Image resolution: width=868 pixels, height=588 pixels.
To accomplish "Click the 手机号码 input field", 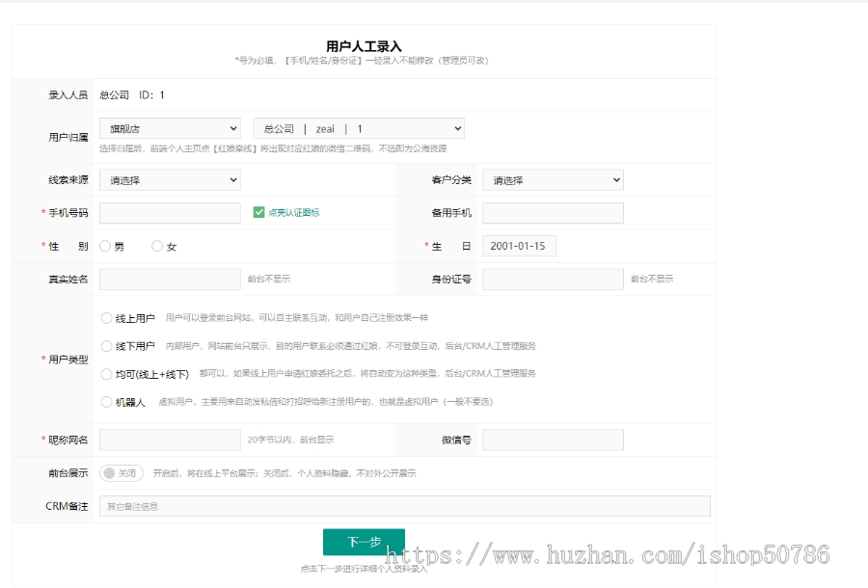I will point(170,213).
